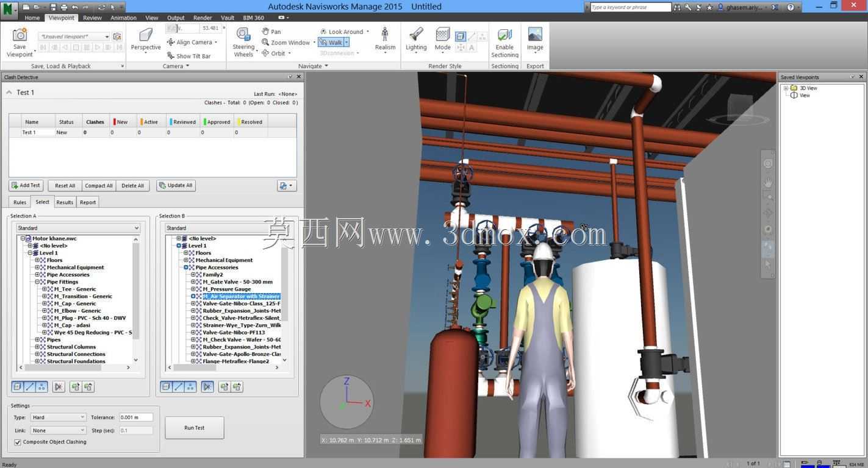Switch to the Results tab

click(65, 202)
